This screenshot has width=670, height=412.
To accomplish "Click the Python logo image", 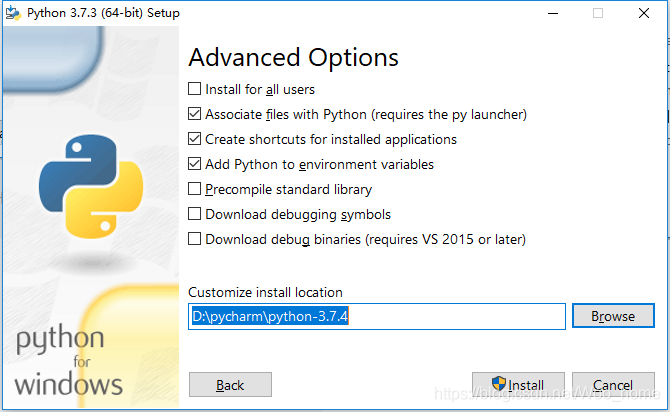I will pos(91,186).
